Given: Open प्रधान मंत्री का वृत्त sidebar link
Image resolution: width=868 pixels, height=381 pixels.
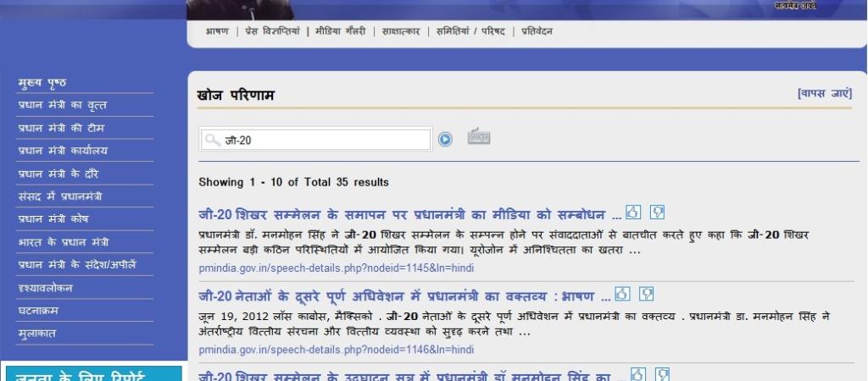Looking at the screenshot, I should coord(62,105).
